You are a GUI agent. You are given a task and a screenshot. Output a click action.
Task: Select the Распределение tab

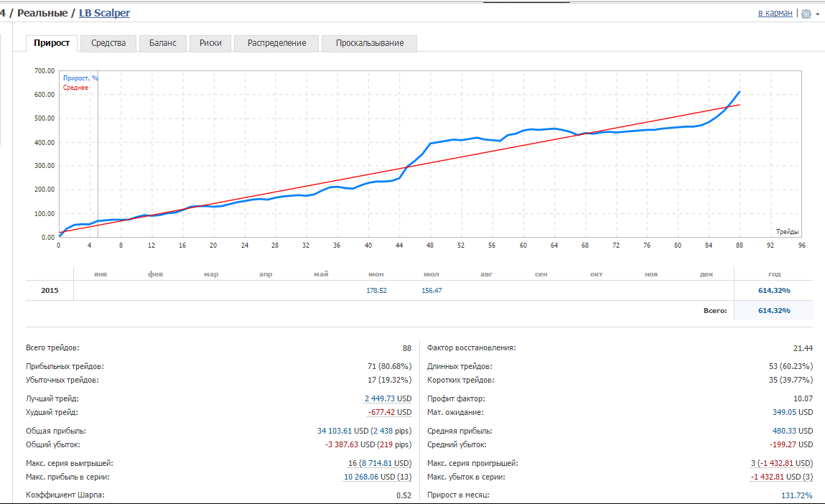point(276,43)
